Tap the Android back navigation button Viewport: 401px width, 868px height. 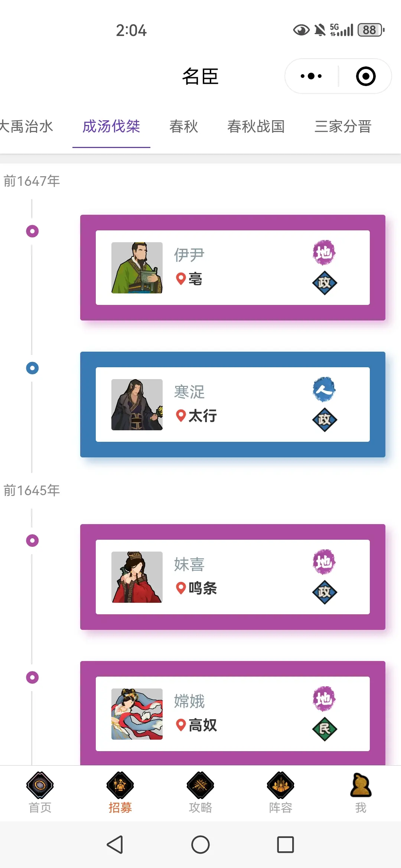(115, 845)
